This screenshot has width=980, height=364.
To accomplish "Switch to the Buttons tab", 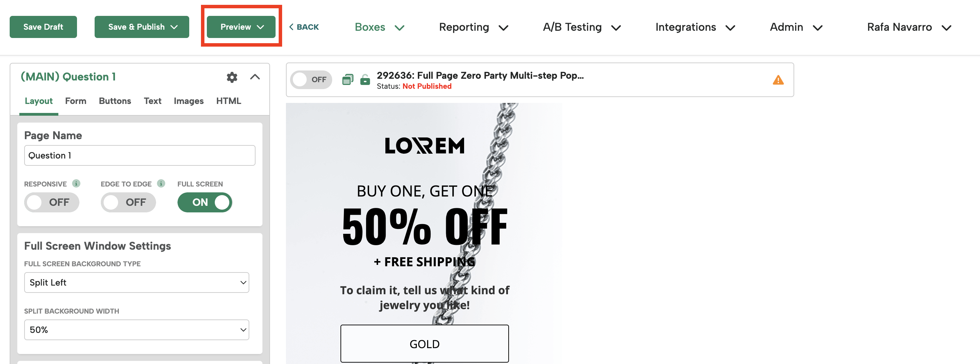I will tap(115, 101).
